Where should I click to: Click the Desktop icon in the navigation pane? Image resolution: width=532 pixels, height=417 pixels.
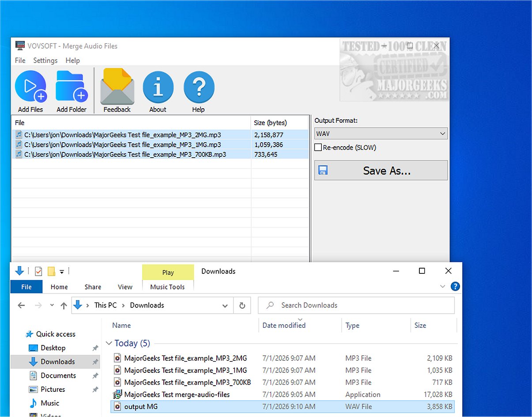tap(34, 348)
